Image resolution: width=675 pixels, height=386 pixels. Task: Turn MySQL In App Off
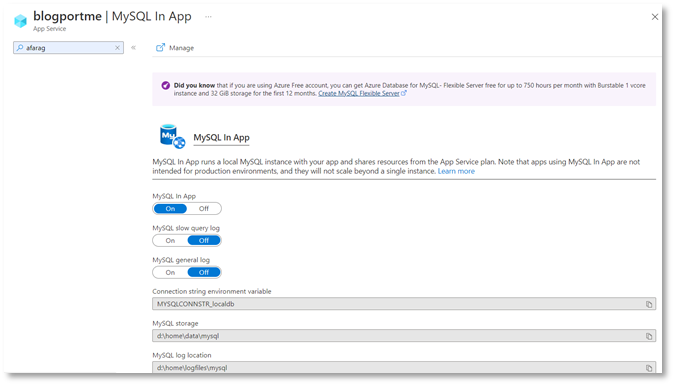(204, 209)
